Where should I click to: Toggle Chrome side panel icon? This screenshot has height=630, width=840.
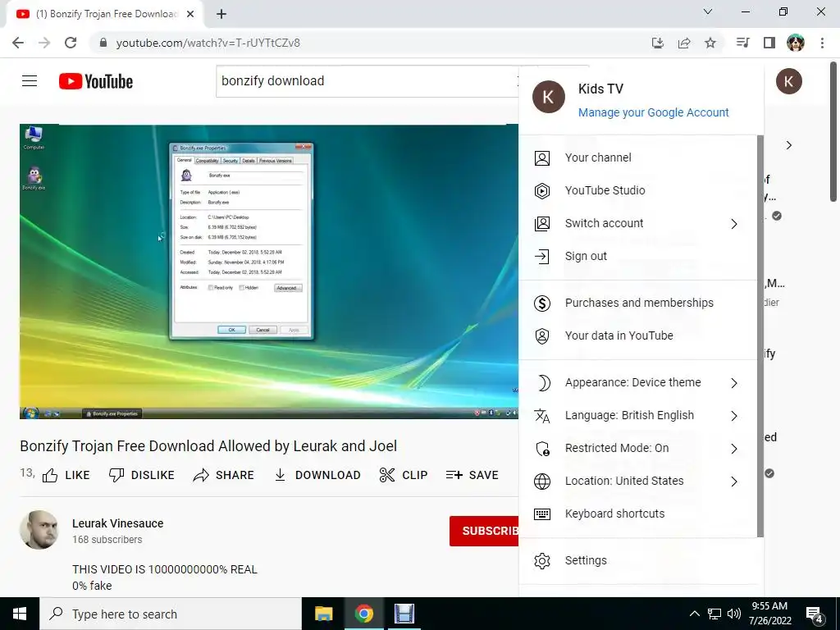click(x=769, y=43)
